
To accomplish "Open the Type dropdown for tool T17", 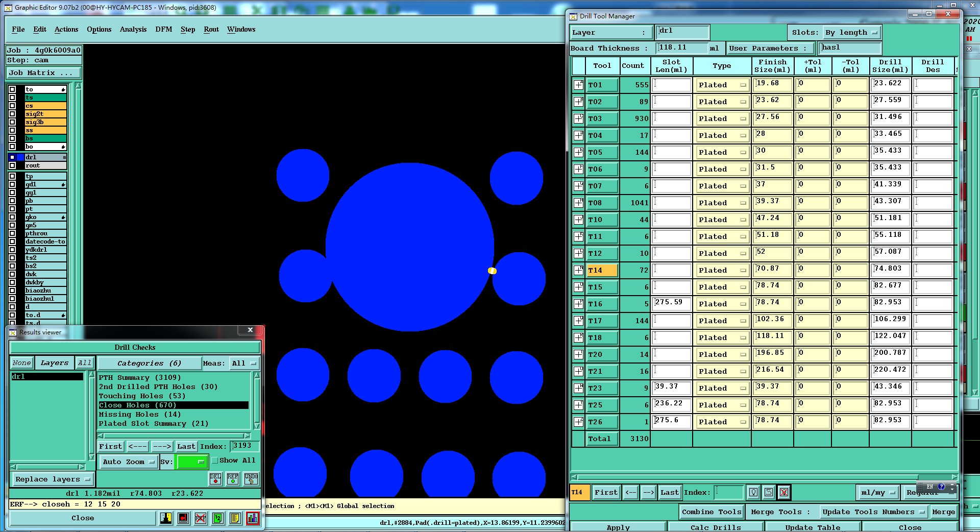I will (722, 321).
